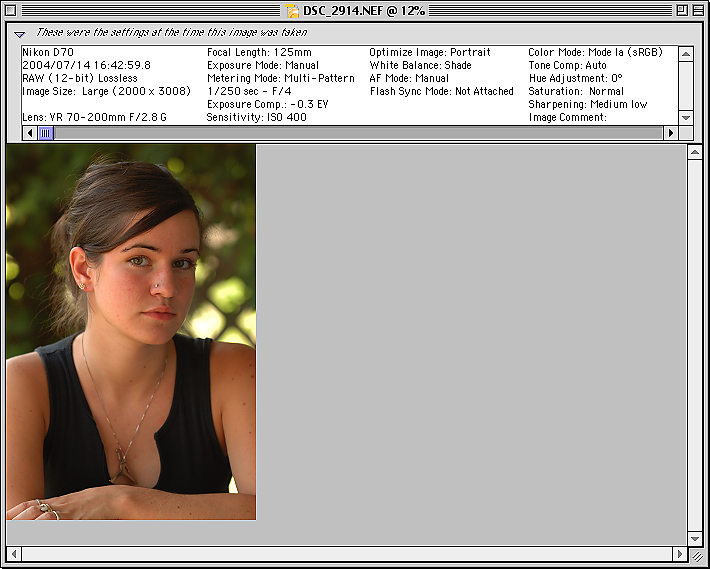This screenshot has height=569, width=710.
Task: Click 'RAW (12-bit) Lossless' text
Action: point(80,78)
